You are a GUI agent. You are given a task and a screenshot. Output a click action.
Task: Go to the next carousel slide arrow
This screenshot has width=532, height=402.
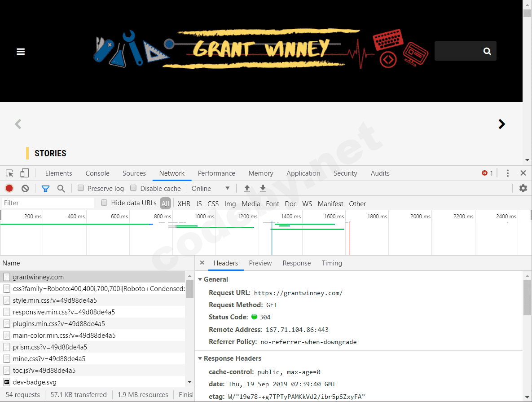click(502, 124)
